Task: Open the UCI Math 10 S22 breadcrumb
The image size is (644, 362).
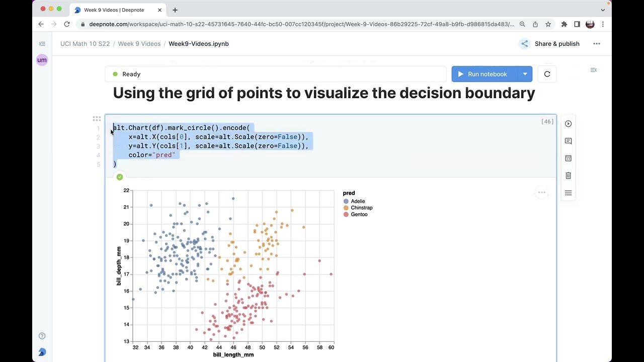Action: click(85, 44)
